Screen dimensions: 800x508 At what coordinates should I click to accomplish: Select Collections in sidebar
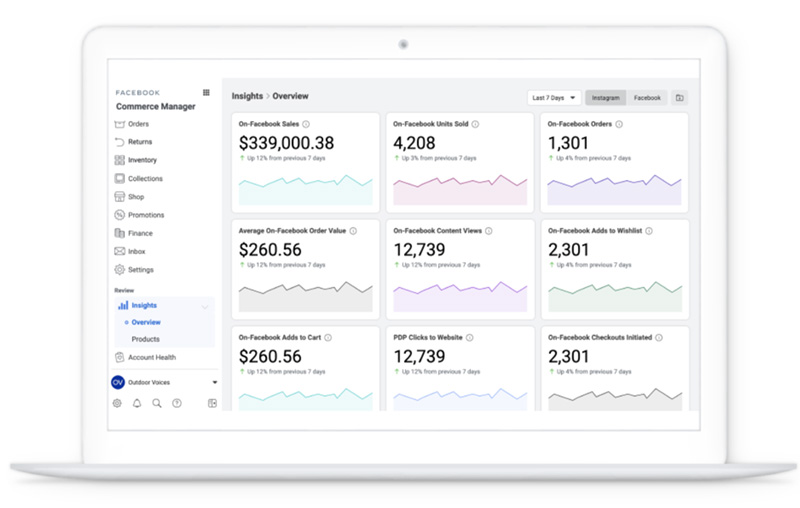[145, 179]
